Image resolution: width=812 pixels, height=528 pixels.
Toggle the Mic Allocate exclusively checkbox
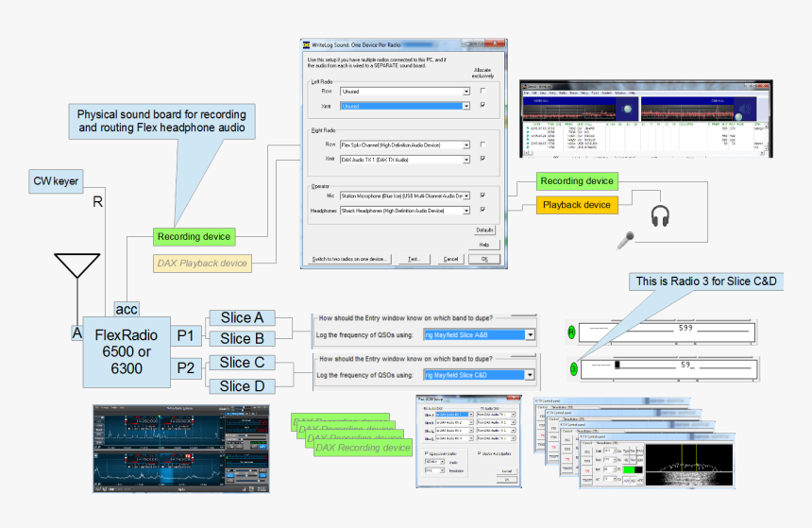482,196
